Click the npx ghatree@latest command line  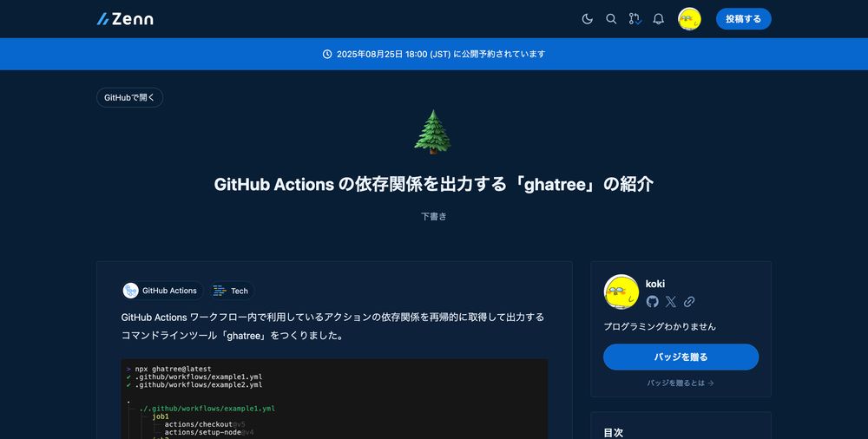click(169, 369)
